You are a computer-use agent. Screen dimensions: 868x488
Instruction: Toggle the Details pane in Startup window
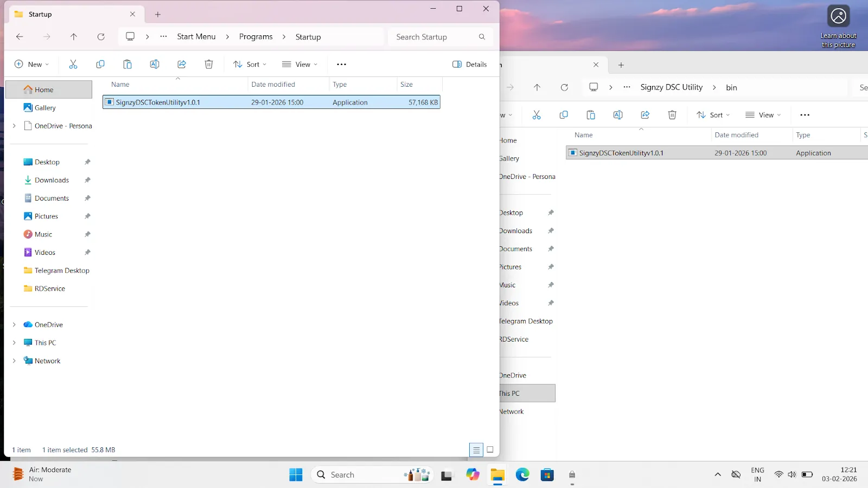coord(470,65)
